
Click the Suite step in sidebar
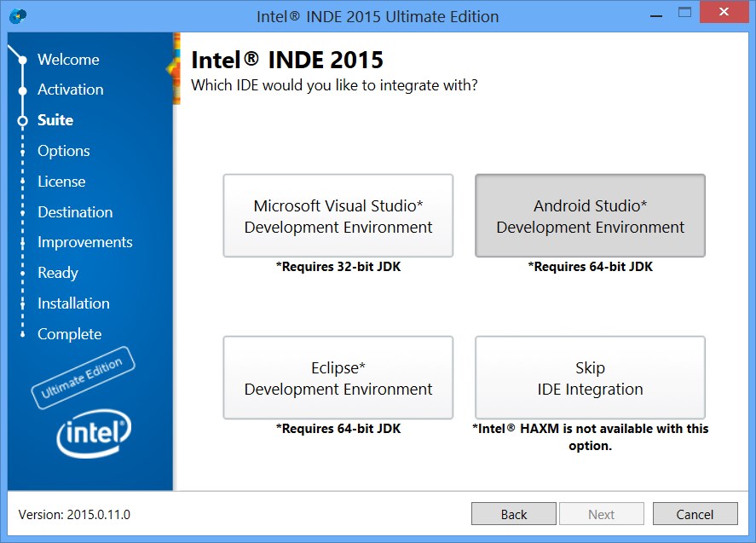pyautogui.click(x=55, y=120)
